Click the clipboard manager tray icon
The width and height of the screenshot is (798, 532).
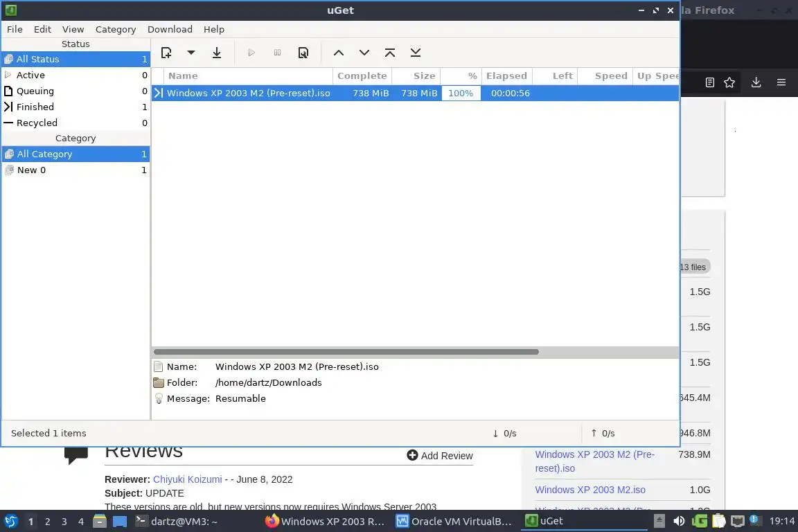[718, 522]
